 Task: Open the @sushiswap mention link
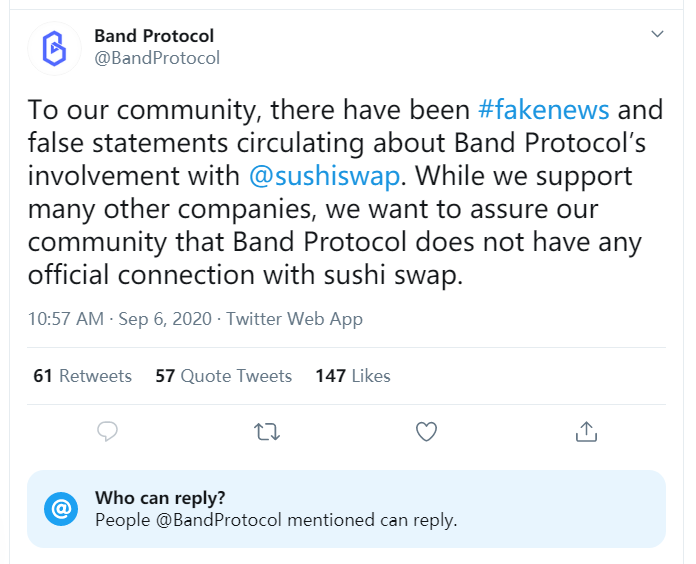pos(324,176)
